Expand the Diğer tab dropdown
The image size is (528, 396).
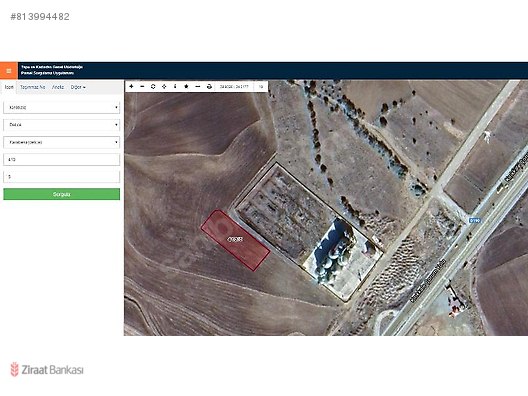[78, 87]
